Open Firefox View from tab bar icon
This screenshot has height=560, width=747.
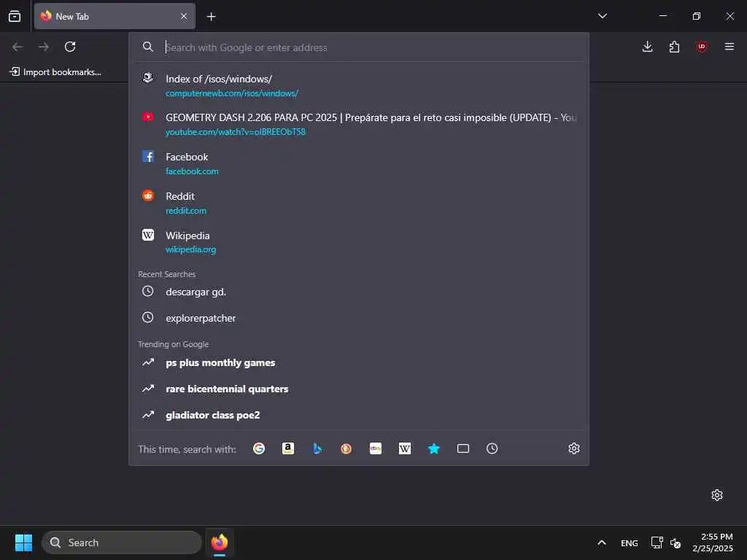[15, 16]
